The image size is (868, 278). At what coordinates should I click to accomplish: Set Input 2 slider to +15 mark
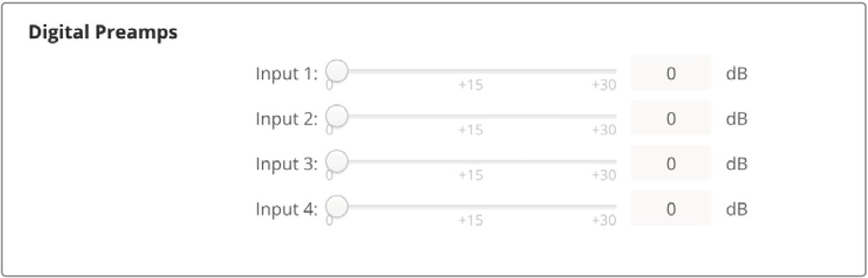(x=471, y=116)
